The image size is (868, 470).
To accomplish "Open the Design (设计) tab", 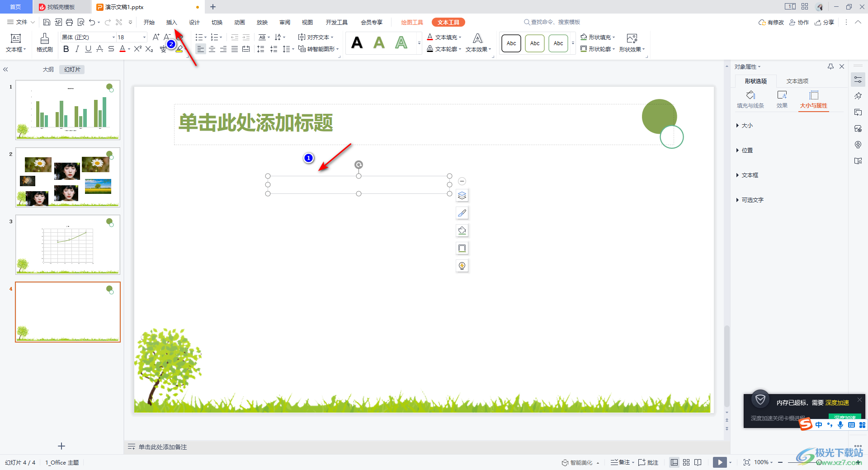I will 194,22.
